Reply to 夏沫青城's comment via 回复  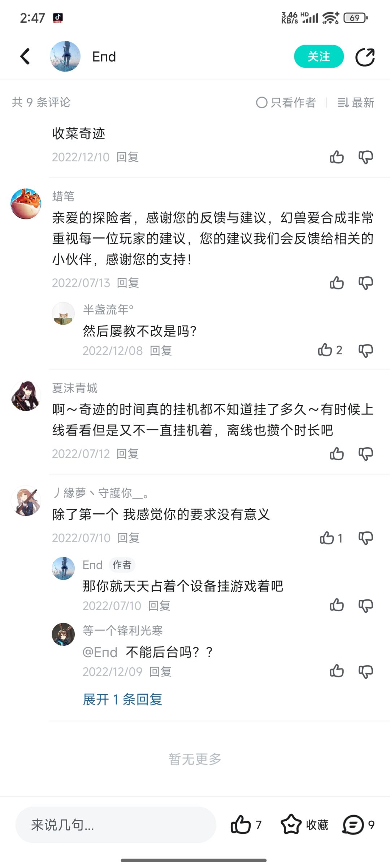click(127, 454)
